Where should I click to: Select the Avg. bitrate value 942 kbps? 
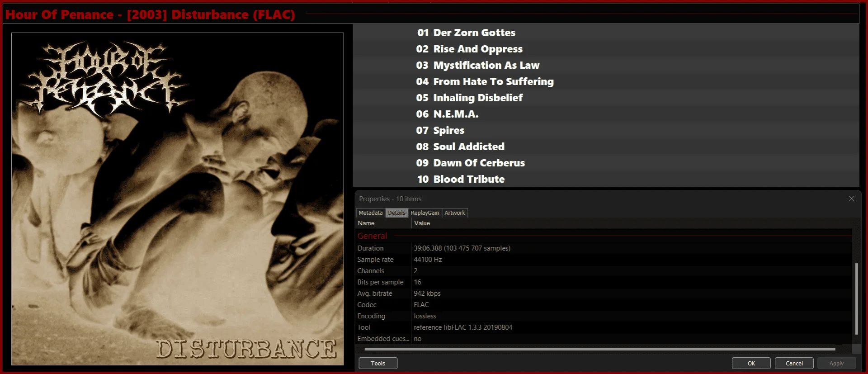[x=427, y=293]
